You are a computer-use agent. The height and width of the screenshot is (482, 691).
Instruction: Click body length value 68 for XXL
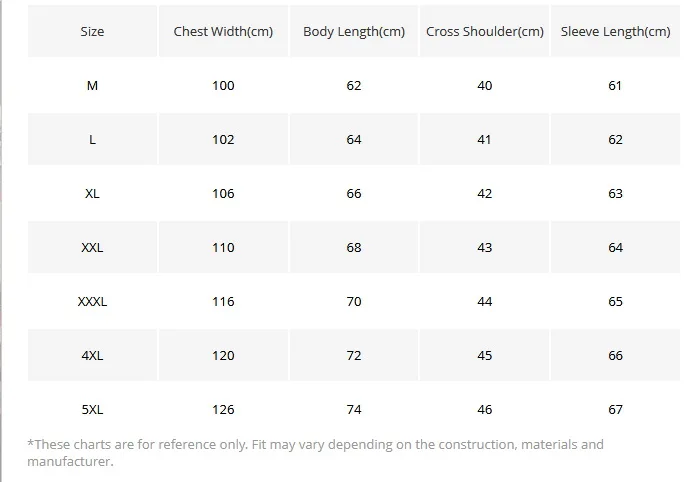point(354,248)
